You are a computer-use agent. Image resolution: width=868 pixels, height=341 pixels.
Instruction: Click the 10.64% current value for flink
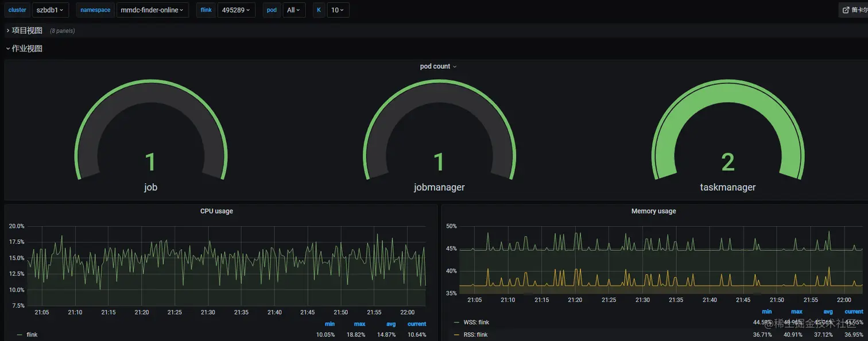[417, 335]
